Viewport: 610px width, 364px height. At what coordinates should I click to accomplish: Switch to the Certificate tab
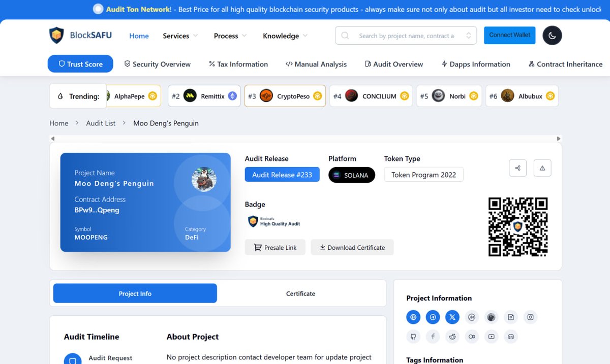click(x=300, y=293)
